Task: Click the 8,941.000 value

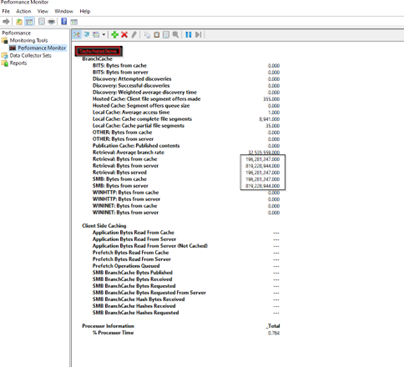Action: [x=269, y=119]
